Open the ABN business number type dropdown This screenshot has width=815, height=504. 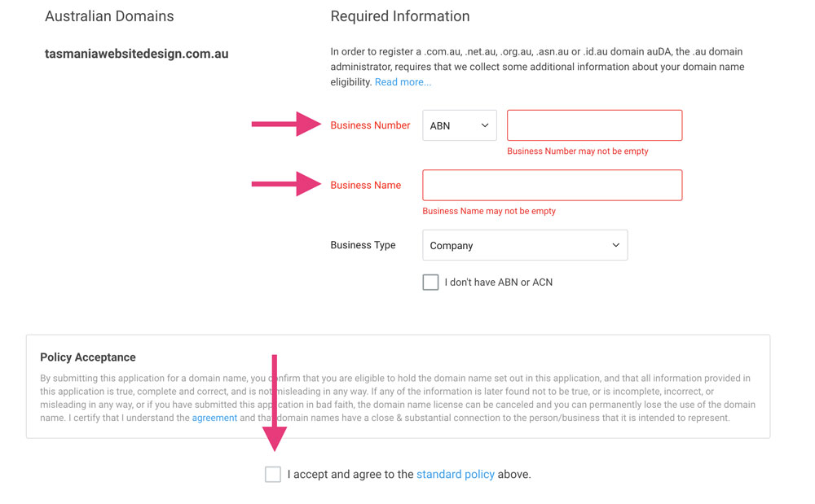pos(459,125)
